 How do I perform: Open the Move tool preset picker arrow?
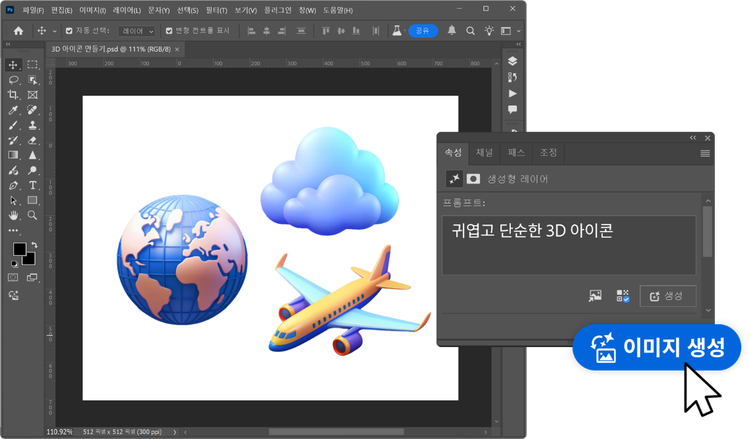pos(55,31)
